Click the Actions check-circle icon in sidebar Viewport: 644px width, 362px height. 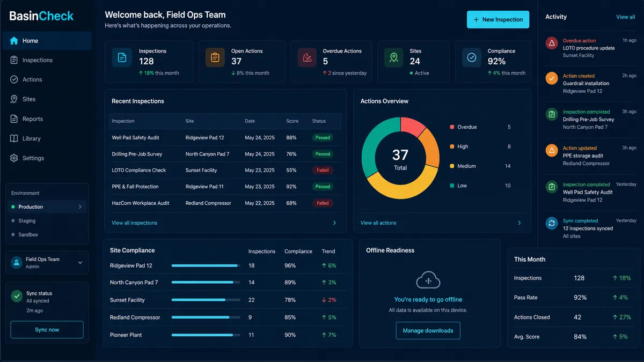[x=14, y=79]
